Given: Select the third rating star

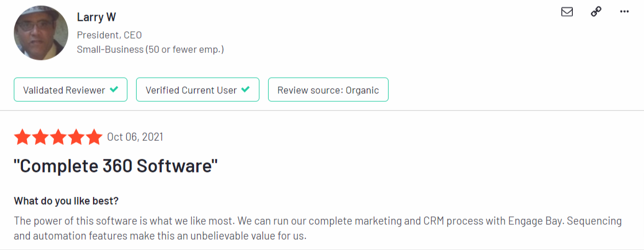Looking at the screenshot, I should tap(58, 137).
